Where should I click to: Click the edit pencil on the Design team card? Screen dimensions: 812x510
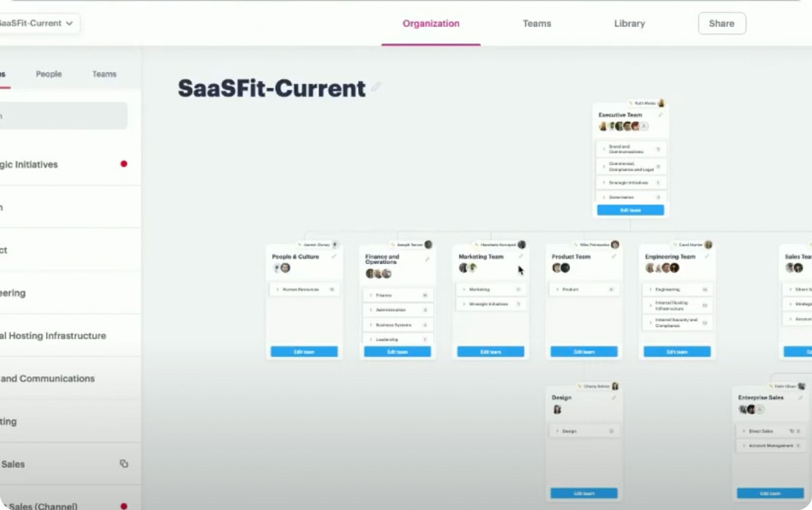pos(612,398)
